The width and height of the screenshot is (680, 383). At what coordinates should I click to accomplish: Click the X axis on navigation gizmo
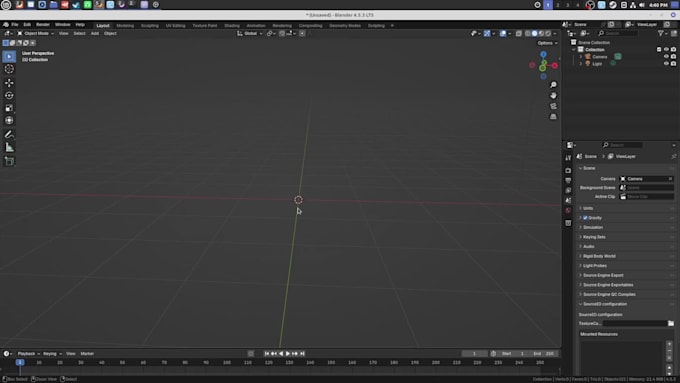555,65
